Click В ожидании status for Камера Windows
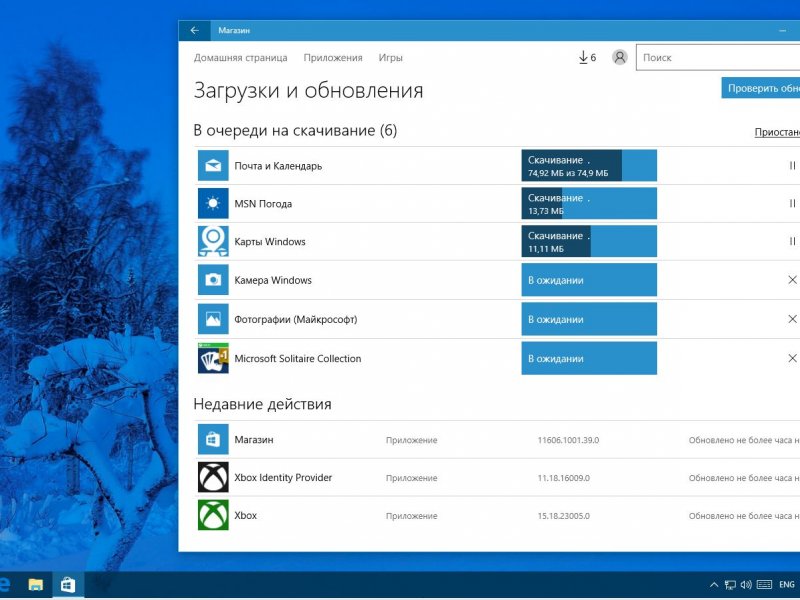This screenshot has width=800, height=600. pyautogui.click(x=589, y=280)
